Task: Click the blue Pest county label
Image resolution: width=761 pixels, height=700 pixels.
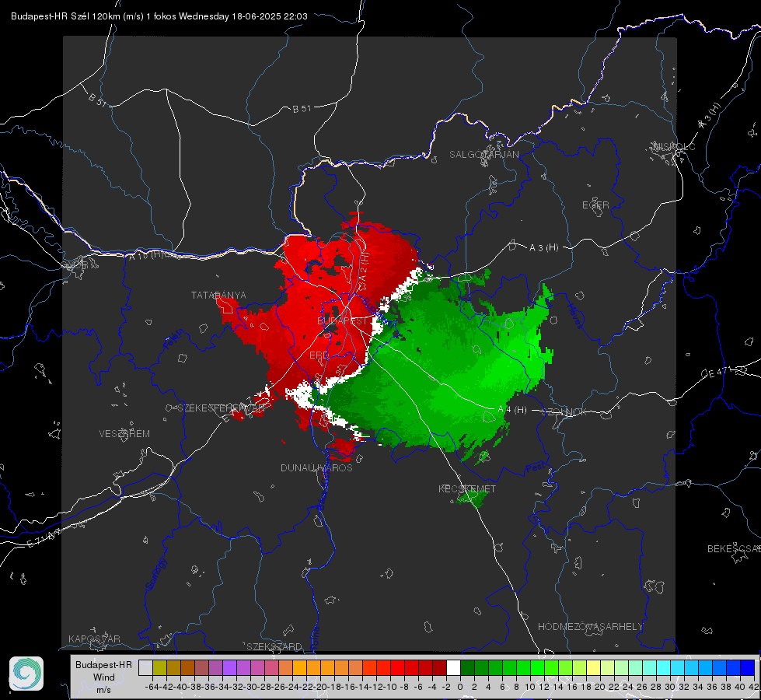Action: tap(536, 467)
